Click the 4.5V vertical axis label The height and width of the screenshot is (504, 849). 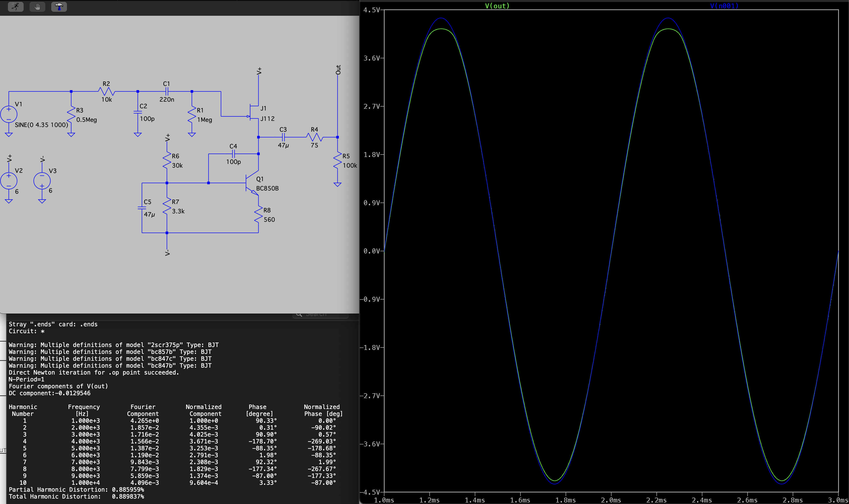(x=371, y=10)
